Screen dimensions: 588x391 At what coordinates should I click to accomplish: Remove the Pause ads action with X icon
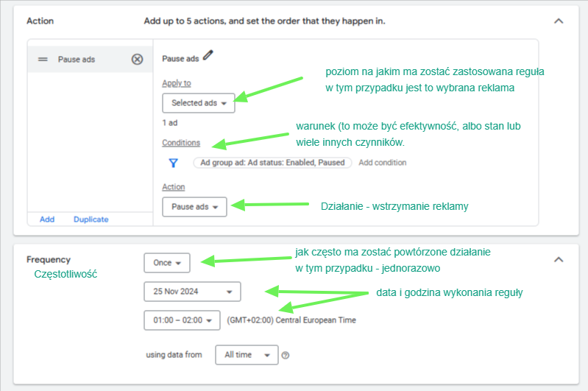137,60
